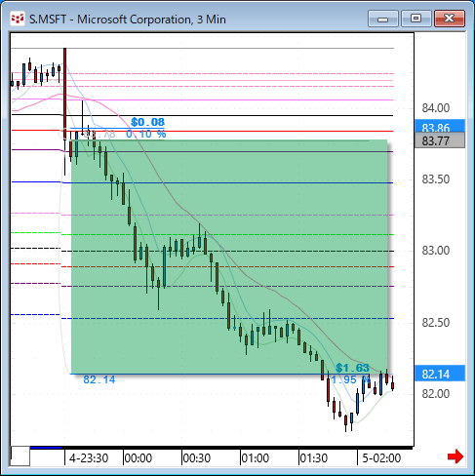Click the blue scroll indicator above time axis
475x476 pixels.
click(x=46, y=448)
